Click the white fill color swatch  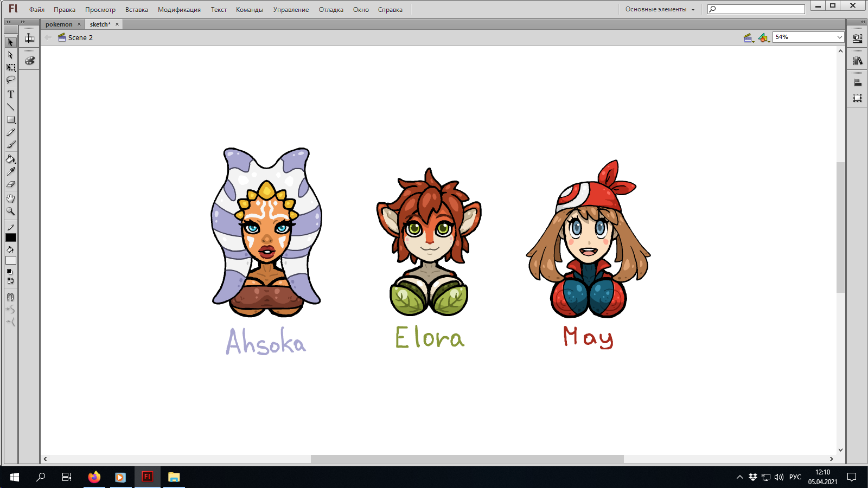(x=11, y=260)
